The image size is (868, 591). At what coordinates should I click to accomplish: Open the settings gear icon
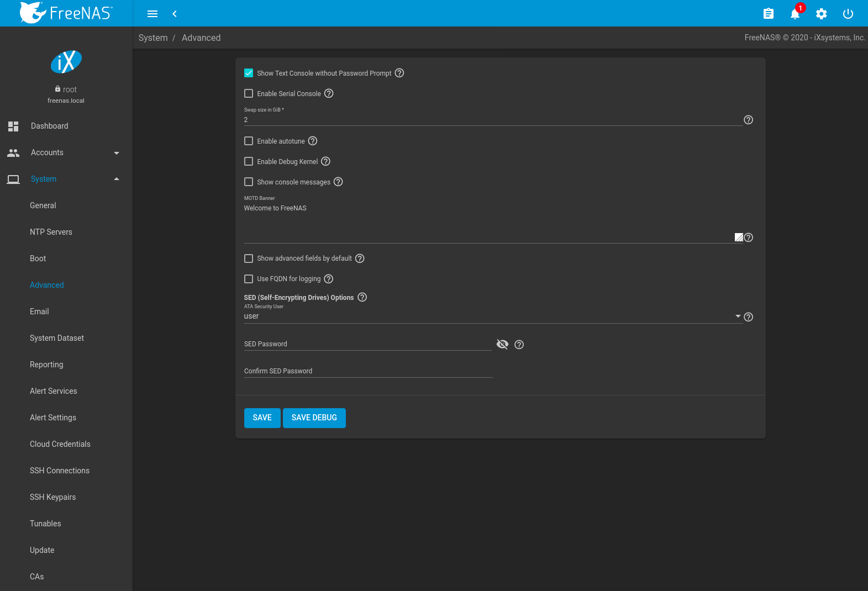pos(821,14)
